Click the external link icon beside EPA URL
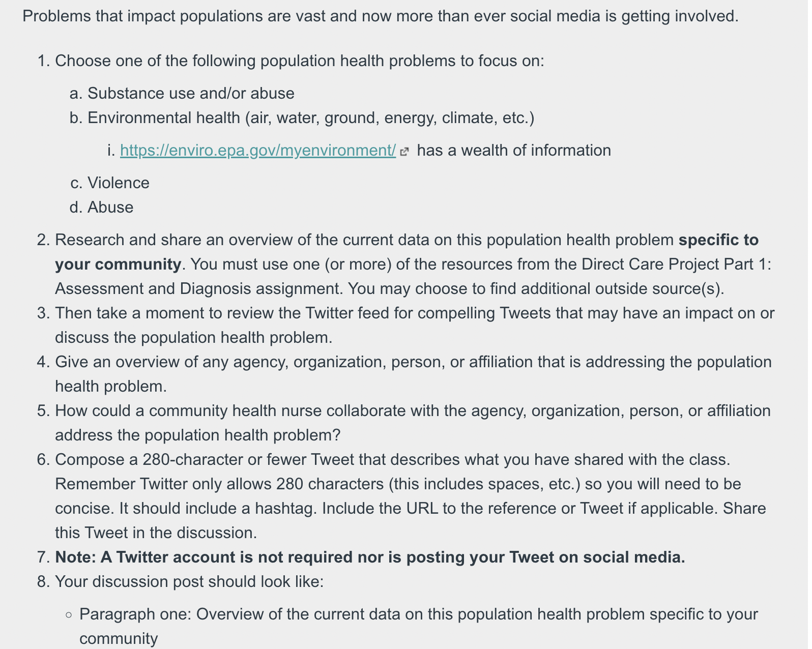This screenshot has height=649, width=812. click(x=404, y=152)
